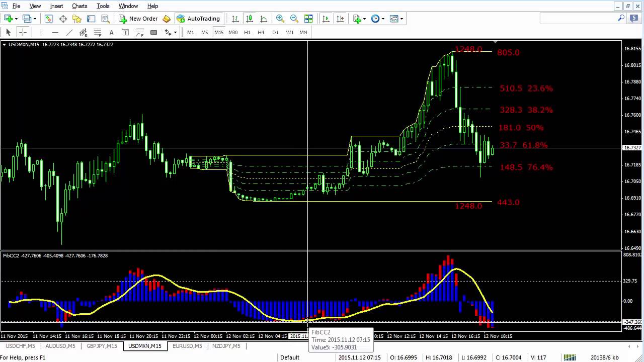Screen dimensions: 644x362
Task: Expand the arrows objects dropdown
Action: coord(175,32)
